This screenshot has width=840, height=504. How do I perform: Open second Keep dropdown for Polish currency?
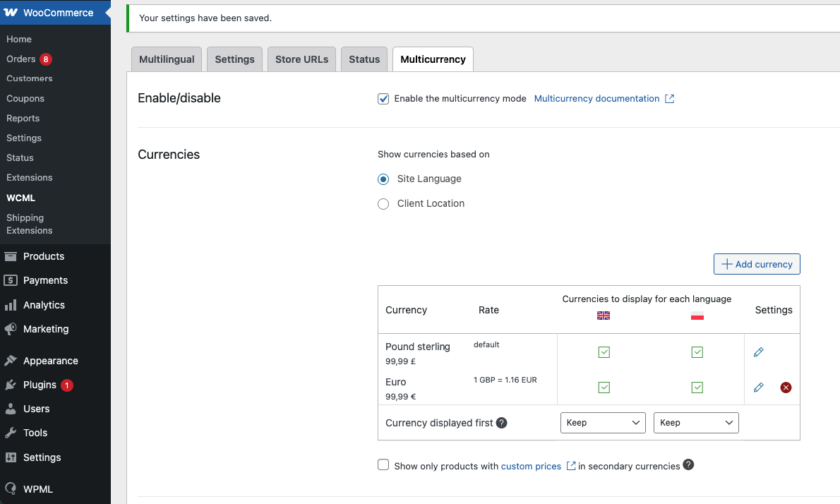click(696, 423)
